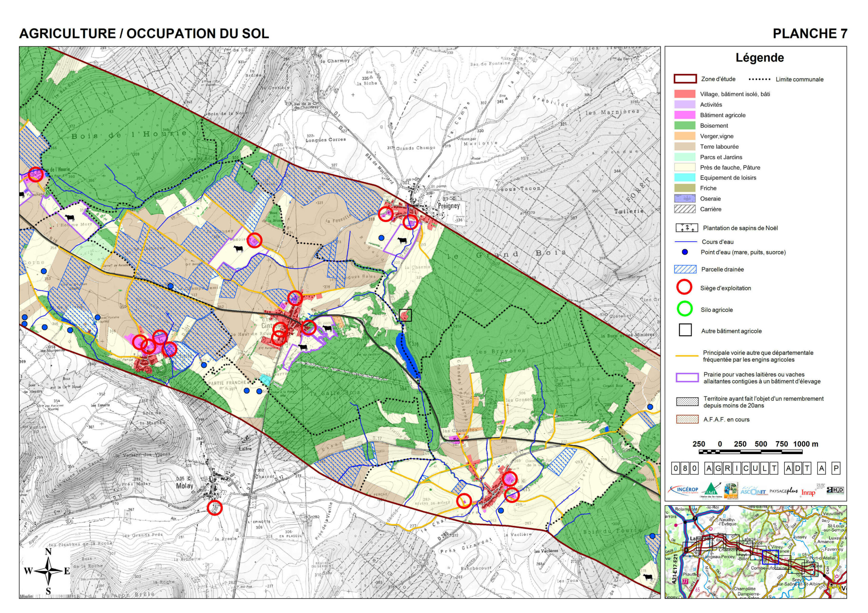Image resolution: width=868 pixels, height=613 pixels.
Task: Click the Carrière hatched swatch
Action: pos(685,209)
